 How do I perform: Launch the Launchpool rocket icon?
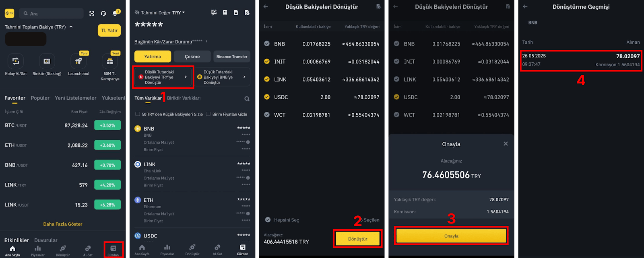(78, 61)
